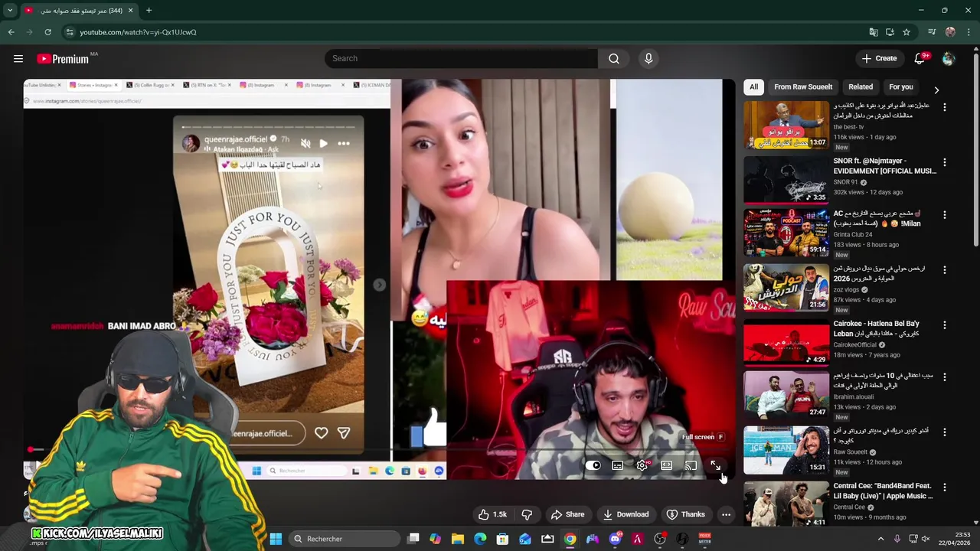980x551 pixels.
Task: Select the Related filter chip
Action: pyautogui.click(x=861, y=87)
